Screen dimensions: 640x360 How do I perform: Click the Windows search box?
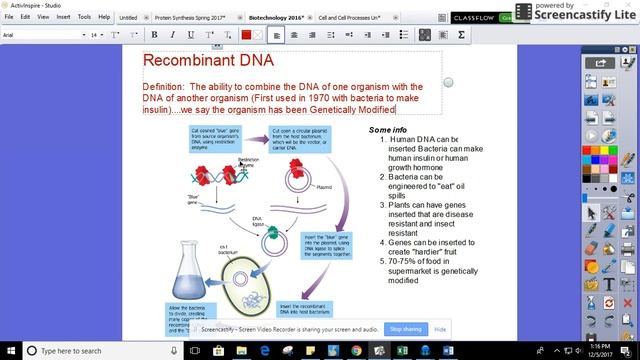[102, 351]
